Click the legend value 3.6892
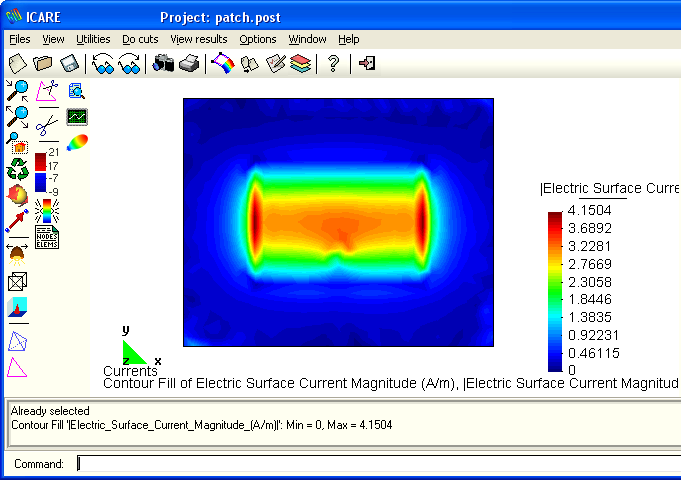Image resolution: width=681 pixels, height=480 pixels. pos(589,228)
